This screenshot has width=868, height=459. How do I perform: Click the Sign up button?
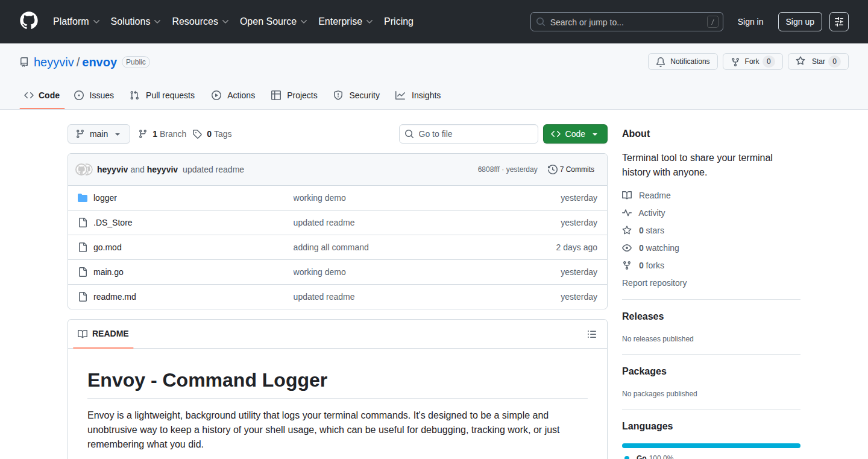(800, 22)
